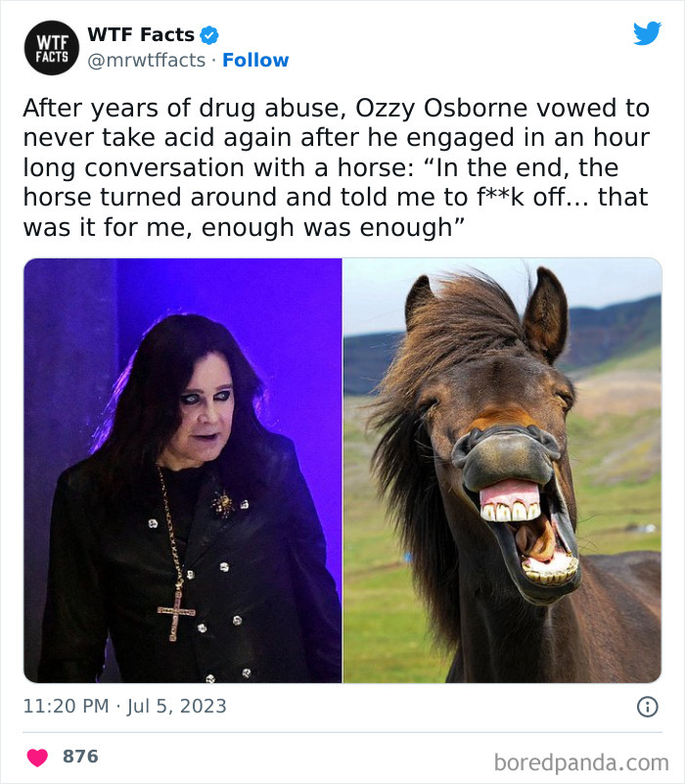This screenshot has height=784, width=685.
Task: Follow the WTF Facts account
Action: (255, 60)
